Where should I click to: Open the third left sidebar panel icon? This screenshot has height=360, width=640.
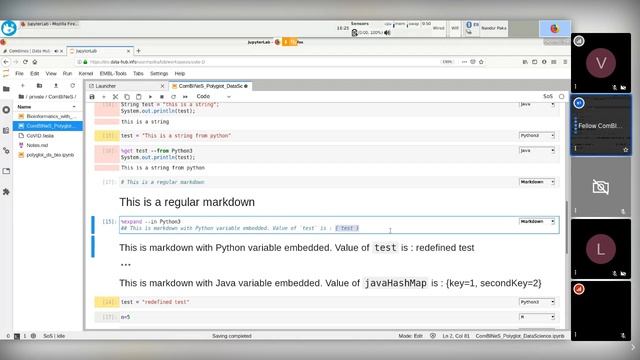pyautogui.click(x=6, y=131)
